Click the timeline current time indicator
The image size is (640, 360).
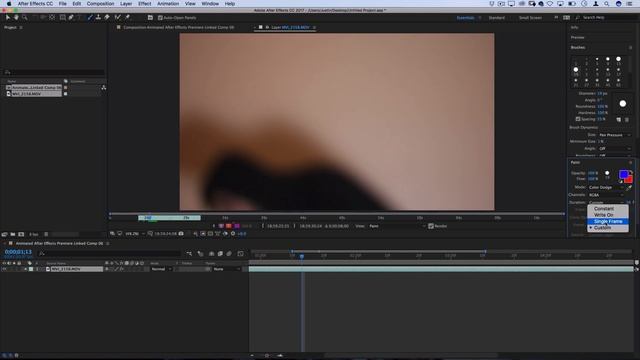tap(302, 256)
